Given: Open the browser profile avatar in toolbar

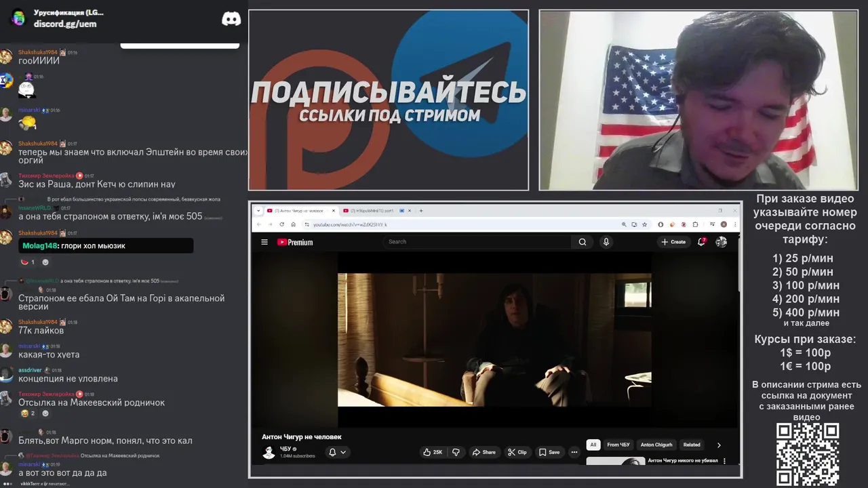Looking at the screenshot, I should pyautogui.click(x=724, y=224).
